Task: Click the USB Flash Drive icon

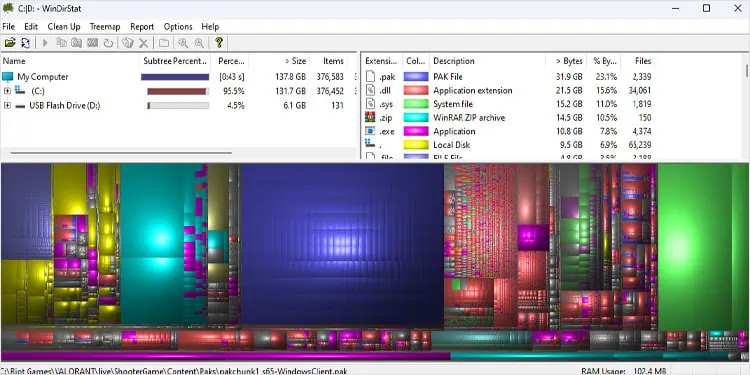Action: pyautogui.click(x=20, y=106)
